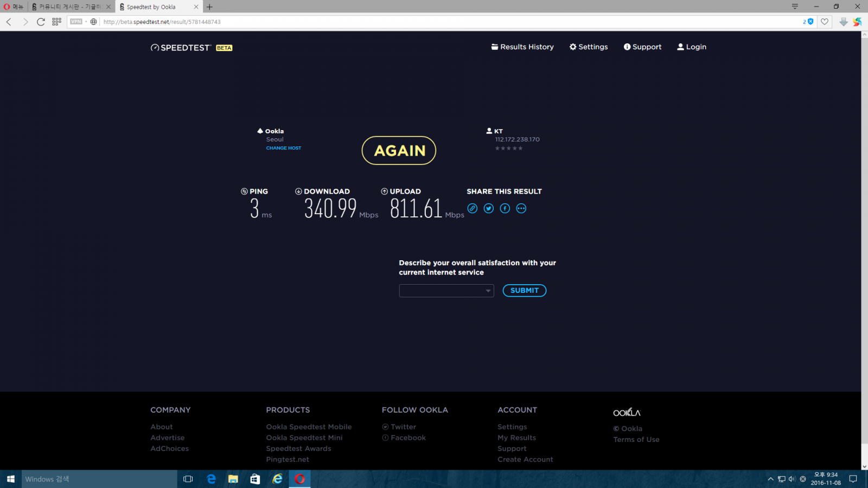Copy result link via share link icon
This screenshot has height=488, width=868.
[x=473, y=209]
